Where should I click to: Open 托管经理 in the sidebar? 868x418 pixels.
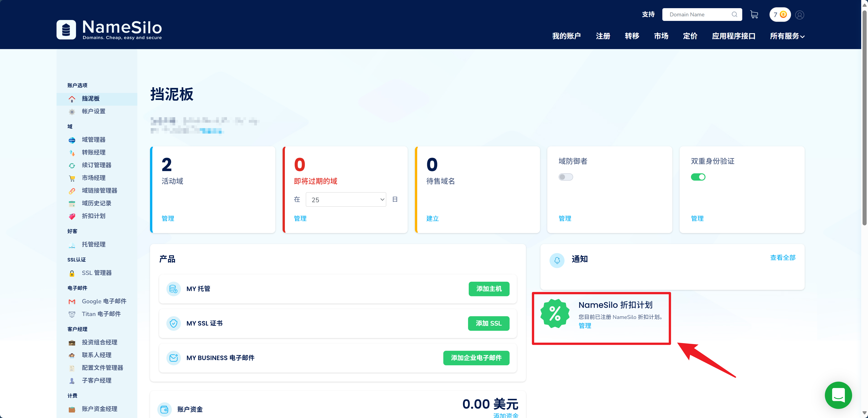[94, 244]
